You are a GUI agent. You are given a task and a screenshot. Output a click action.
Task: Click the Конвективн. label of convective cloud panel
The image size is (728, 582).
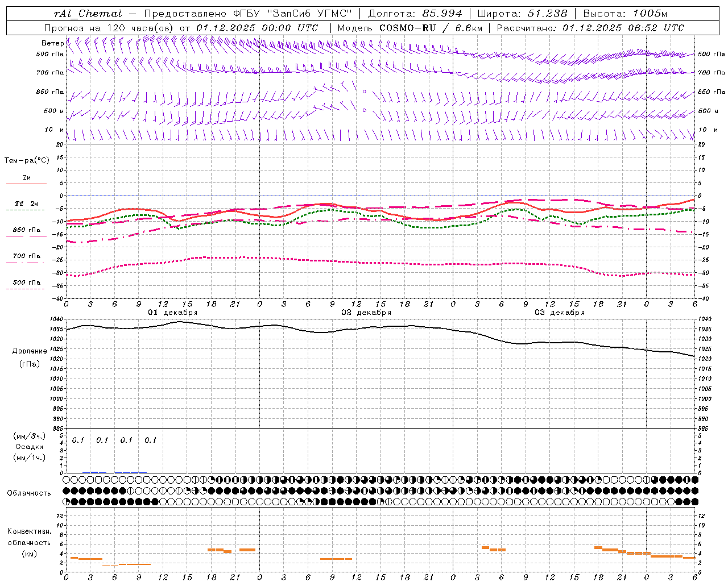(x=29, y=532)
